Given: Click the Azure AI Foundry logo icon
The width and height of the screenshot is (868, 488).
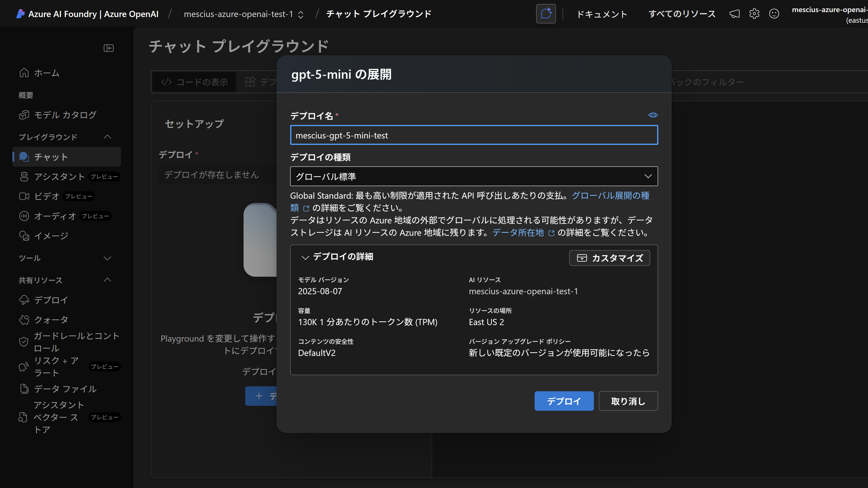Looking at the screenshot, I should (20, 14).
